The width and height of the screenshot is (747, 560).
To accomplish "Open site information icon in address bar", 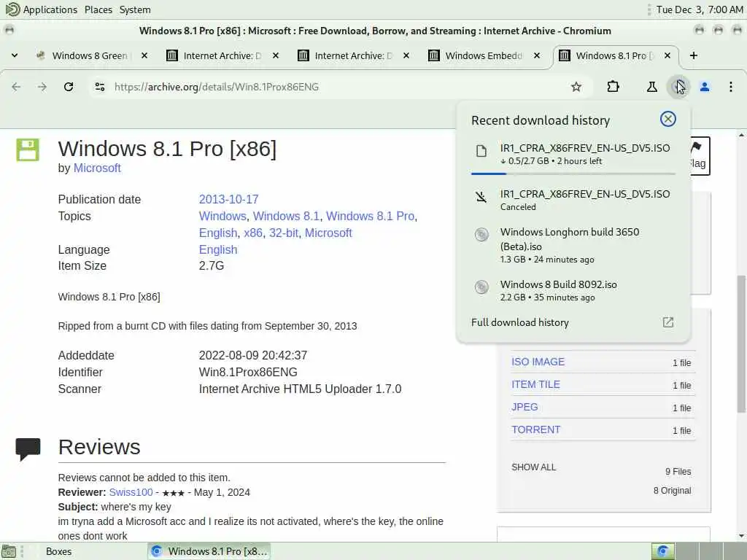I will pos(99,87).
